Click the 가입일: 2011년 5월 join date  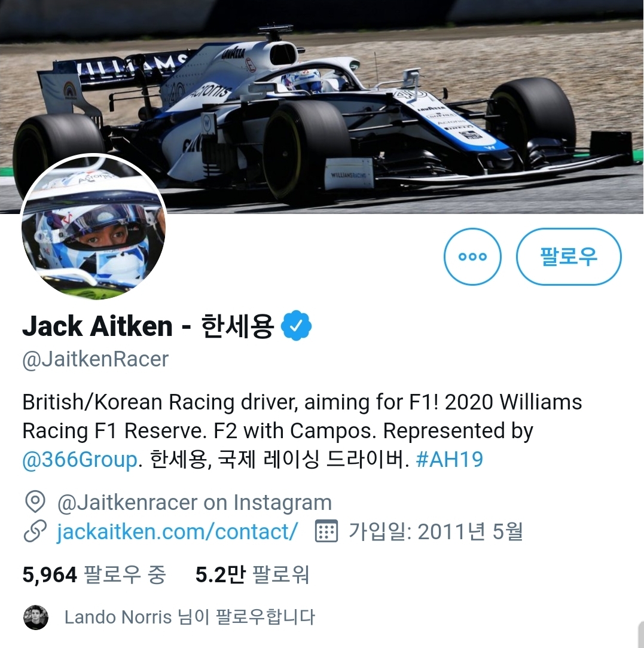tap(436, 531)
